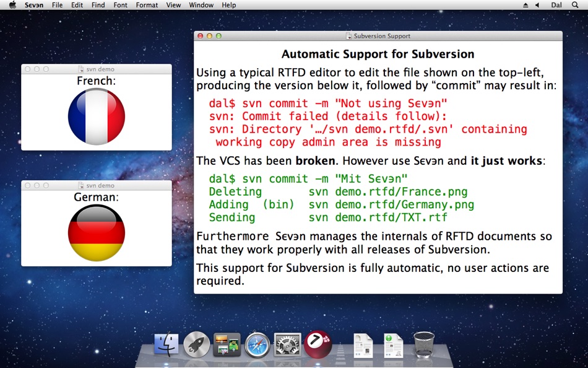Click "svn: Commit failed (details follow):" line
588x368 pixels.
pyautogui.click(x=328, y=116)
